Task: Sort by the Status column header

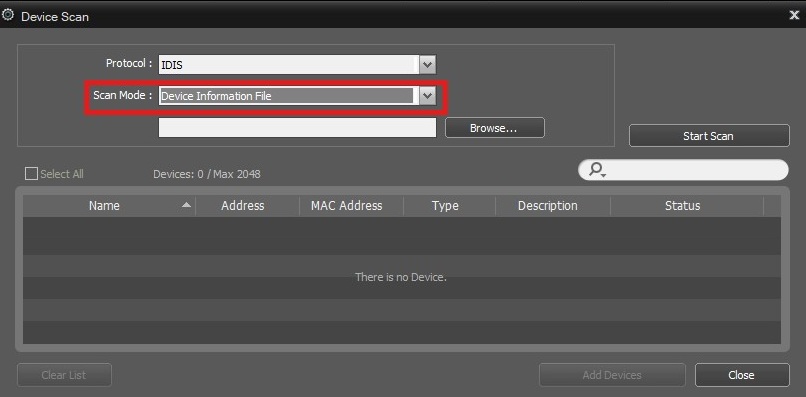Action: (x=687, y=206)
